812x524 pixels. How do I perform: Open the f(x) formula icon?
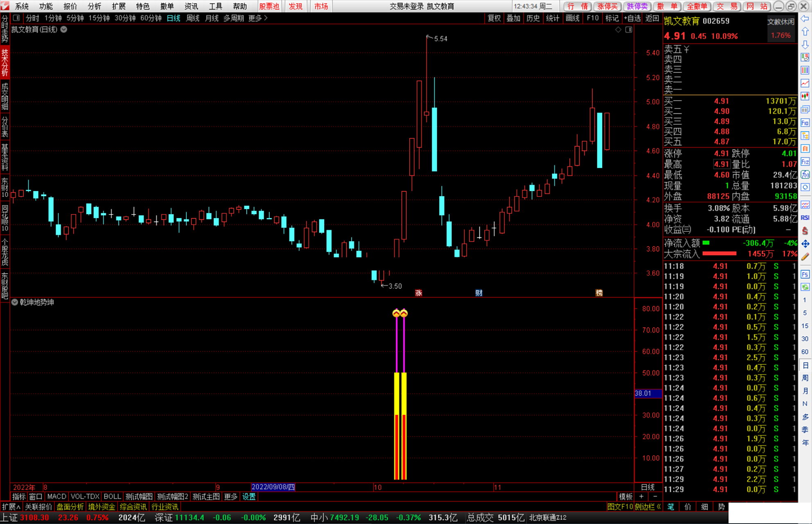pyautogui.click(x=805, y=175)
